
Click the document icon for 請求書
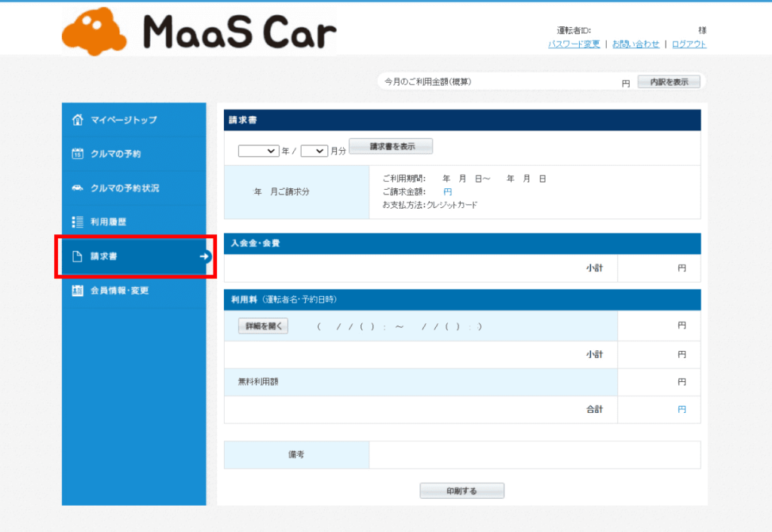coord(77,256)
